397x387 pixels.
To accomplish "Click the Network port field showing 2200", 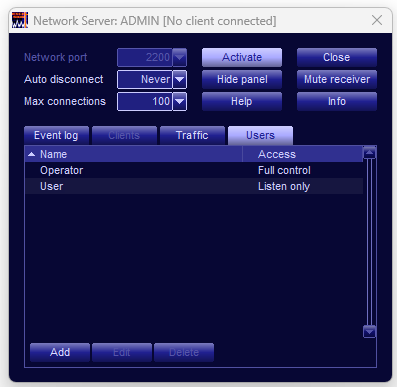I will click(145, 58).
